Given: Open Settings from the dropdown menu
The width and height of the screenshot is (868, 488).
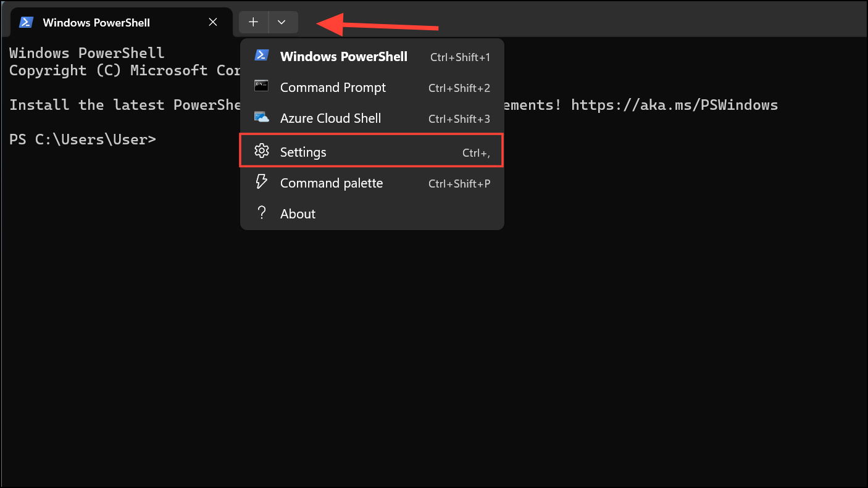Looking at the screenshot, I should [x=303, y=152].
